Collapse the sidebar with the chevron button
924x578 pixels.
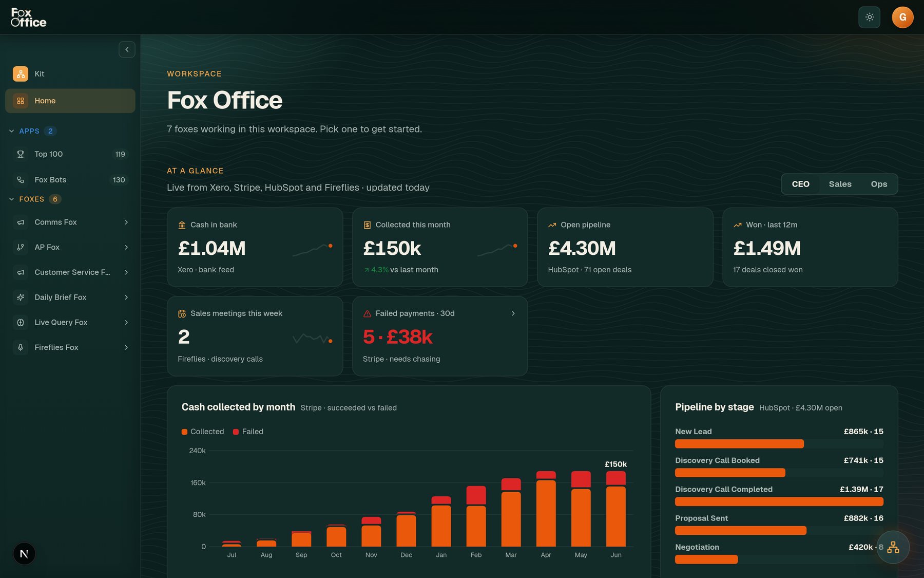127,49
